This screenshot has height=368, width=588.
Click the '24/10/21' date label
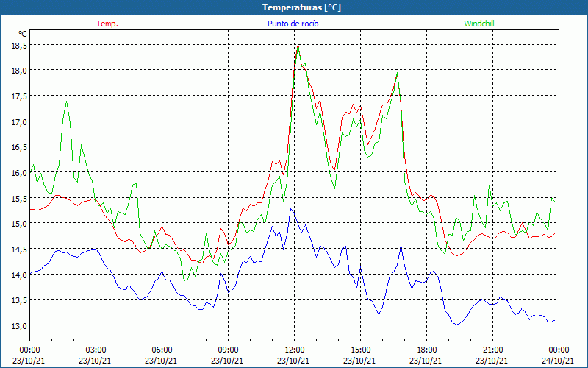tap(559, 361)
